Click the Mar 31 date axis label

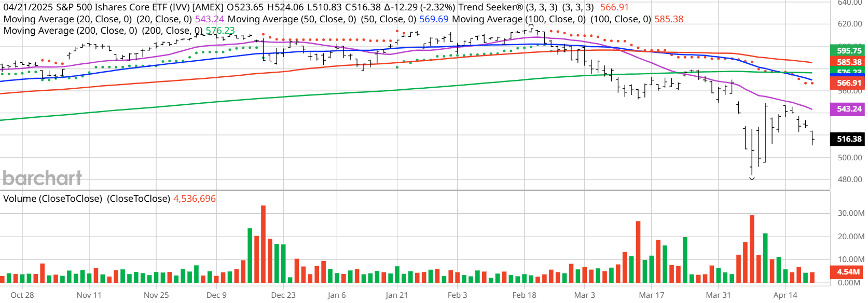pos(719,295)
